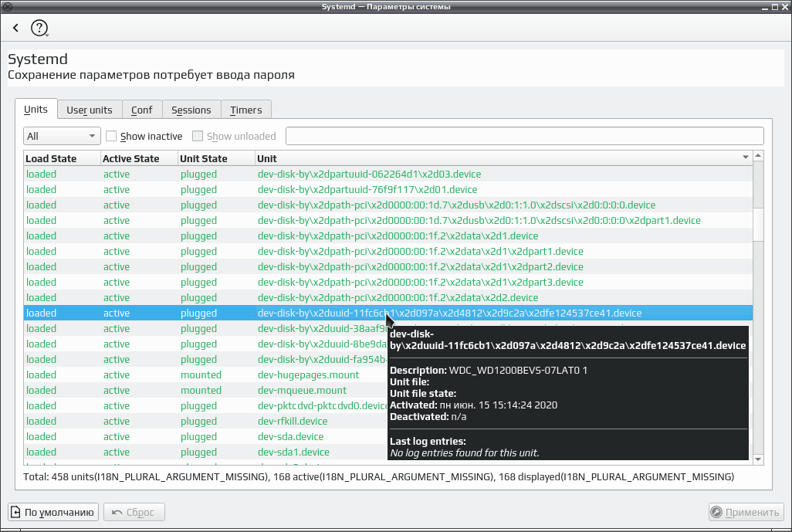Select the ata x2d1 x2dpart1.device row
792x532 pixels.
point(388,251)
